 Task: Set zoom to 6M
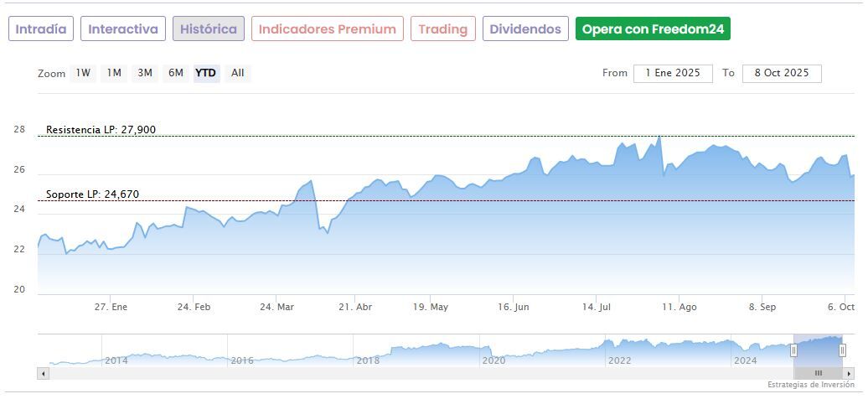(x=175, y=73)
